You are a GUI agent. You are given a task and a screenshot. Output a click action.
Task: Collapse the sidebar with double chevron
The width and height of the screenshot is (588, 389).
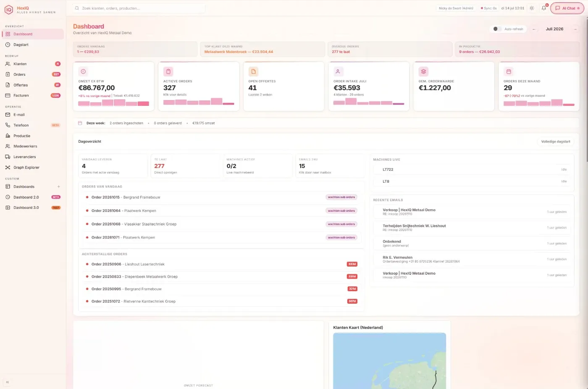[x=8, y=382]
